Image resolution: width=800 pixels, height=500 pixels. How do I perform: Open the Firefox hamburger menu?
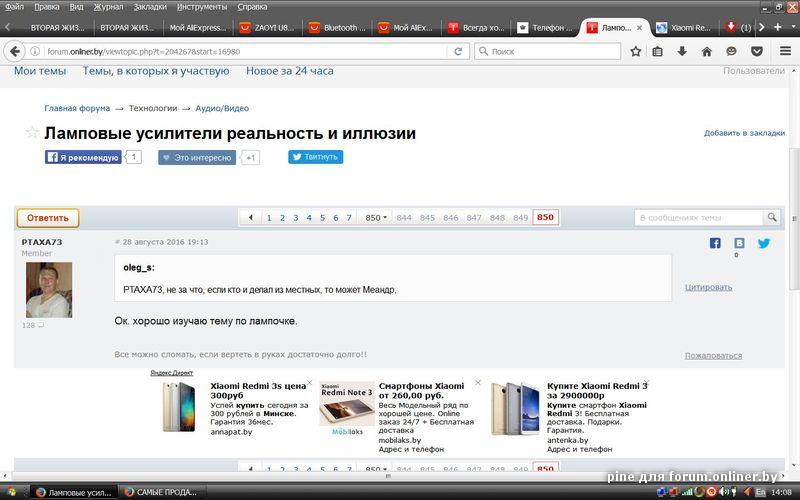pos(785,51)
